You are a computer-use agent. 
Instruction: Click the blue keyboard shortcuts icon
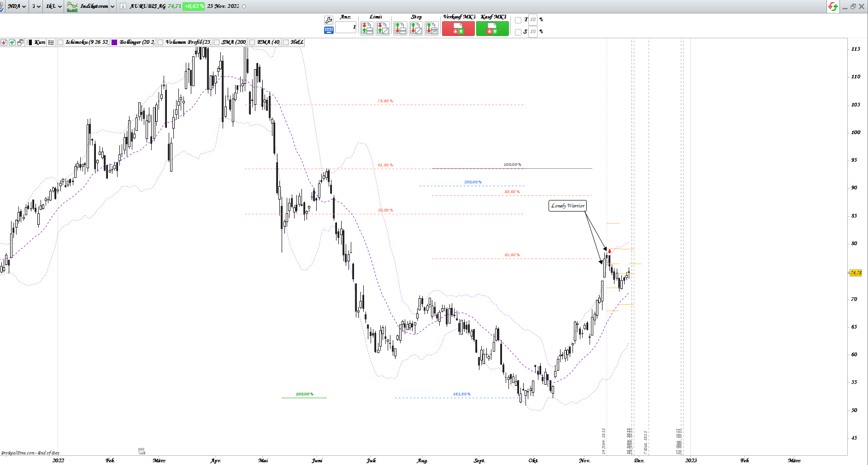(x=329, y=30)
